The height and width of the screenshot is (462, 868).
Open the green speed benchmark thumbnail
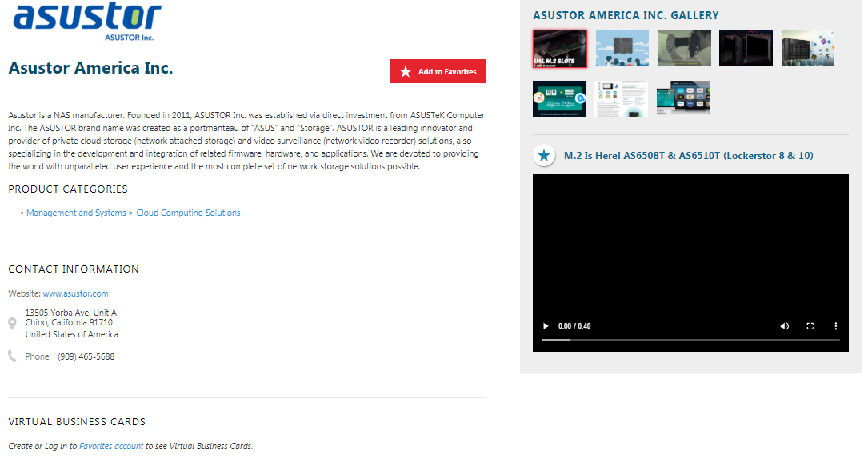click(x=559, y=98)
